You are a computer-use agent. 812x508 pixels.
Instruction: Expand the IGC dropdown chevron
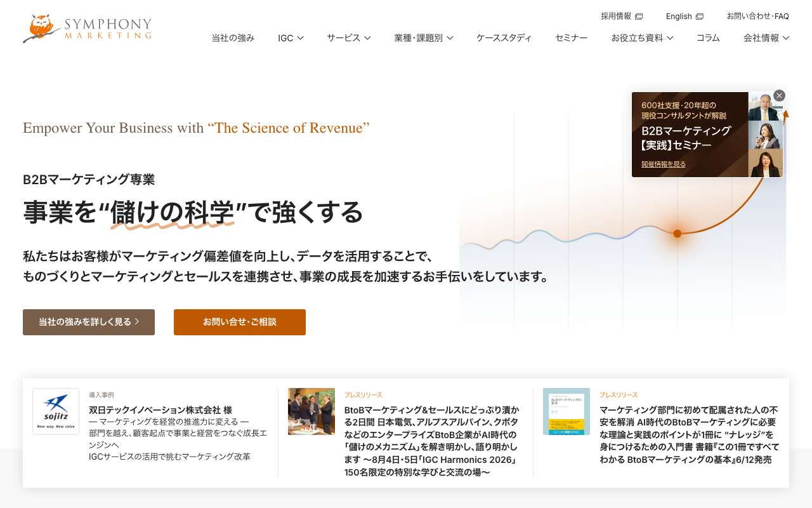pyautogui.click(x=300, y=38)
